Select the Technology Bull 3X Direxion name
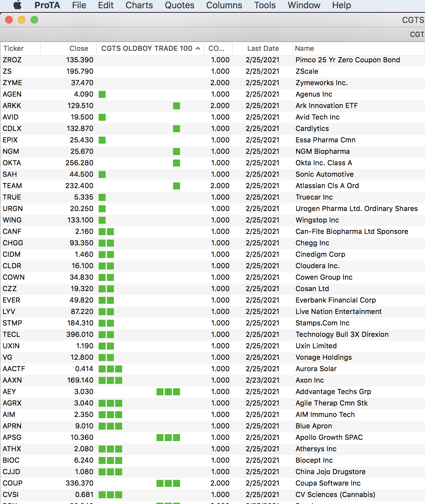This screenshot has height=504, width=425. [342, 334]
